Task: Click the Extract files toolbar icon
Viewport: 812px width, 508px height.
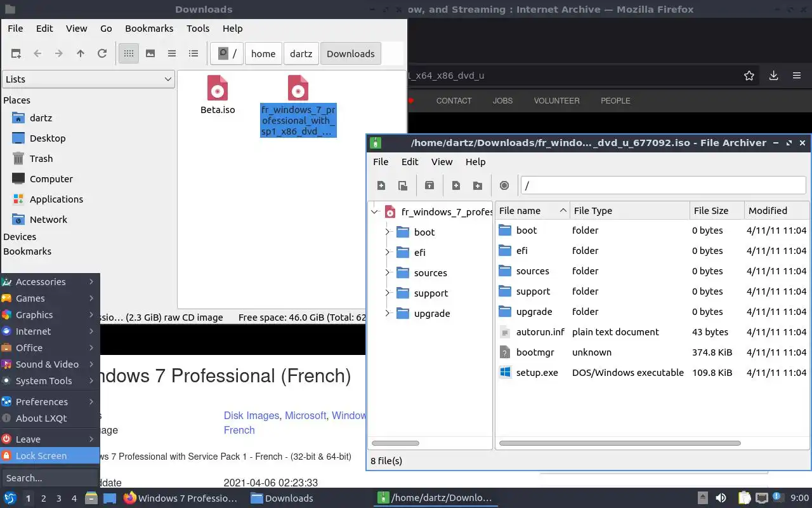Action: tap(429, 185)
